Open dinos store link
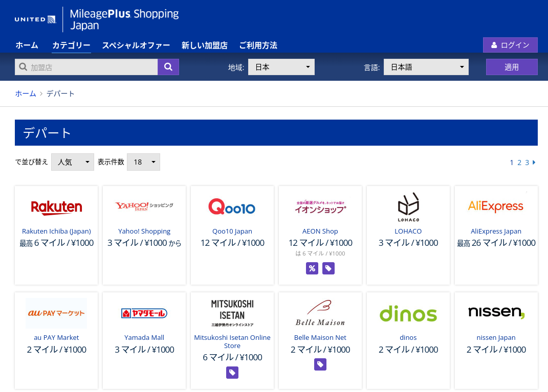Screen dimensions: 548x392 pyautogui.click(x=408, y=337)
